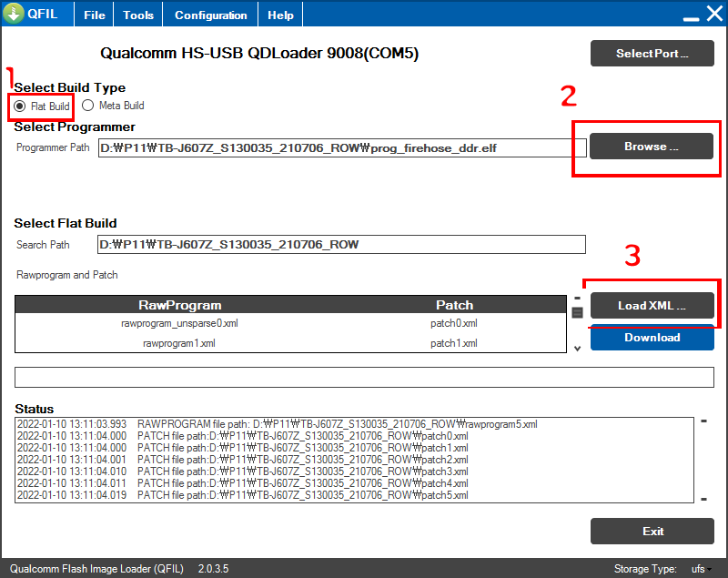Click the QFIL green download logo icon
Screen dimensions: 728x578
(14, 13)
